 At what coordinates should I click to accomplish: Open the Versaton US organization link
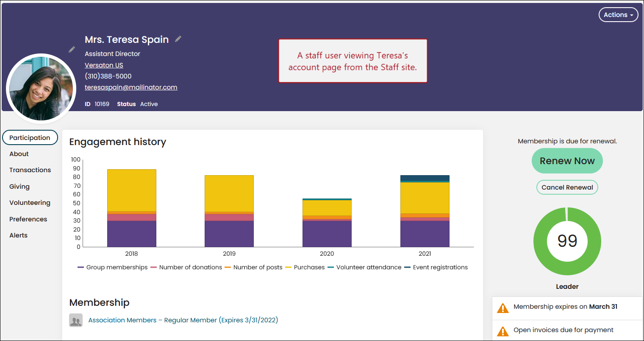pyautogui.click(x=104, y=65)
